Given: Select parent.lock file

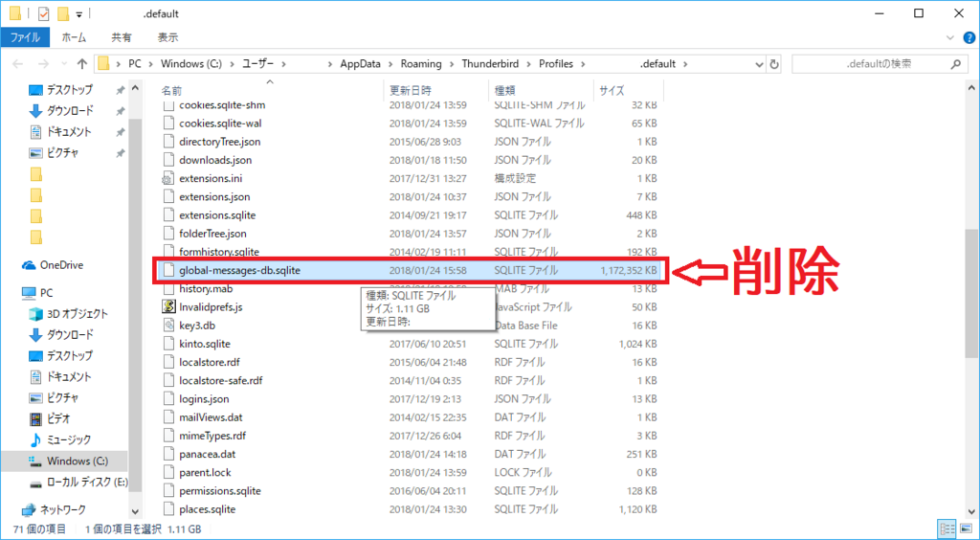Looking at the screenshot, I should [x=205, y=473].
